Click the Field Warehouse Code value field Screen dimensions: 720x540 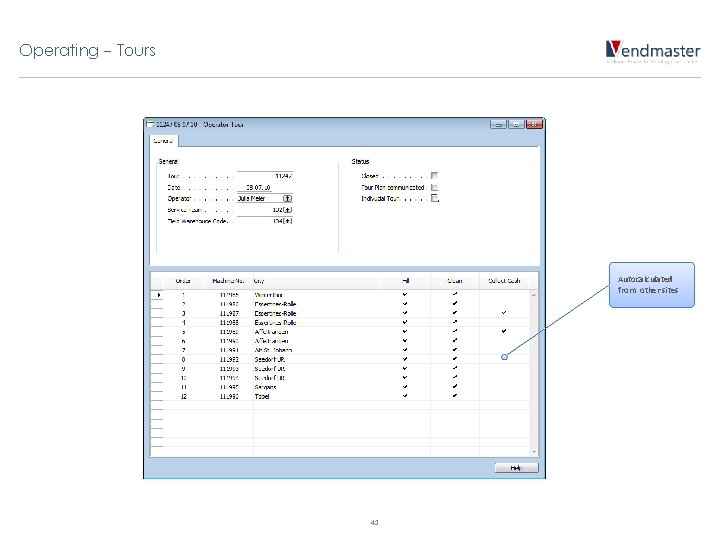click(259, 221)
